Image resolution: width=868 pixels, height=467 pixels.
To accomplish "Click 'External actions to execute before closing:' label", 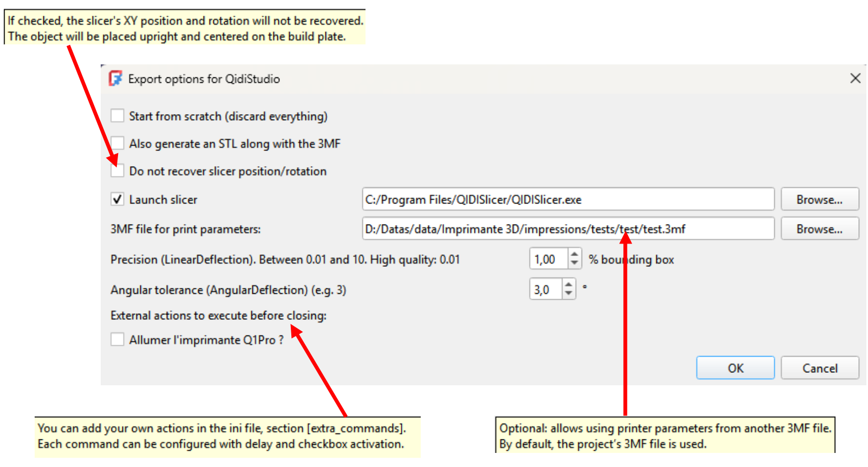I will click(219, 315).
